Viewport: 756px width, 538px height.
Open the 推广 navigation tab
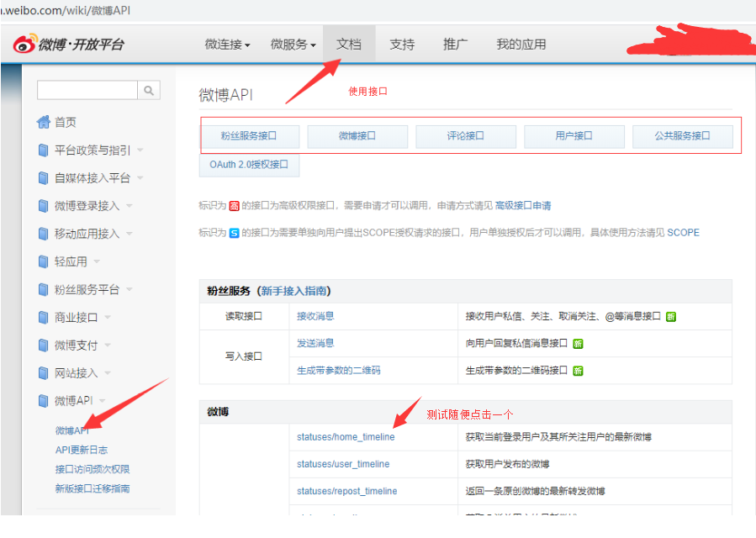click(455, 45)
